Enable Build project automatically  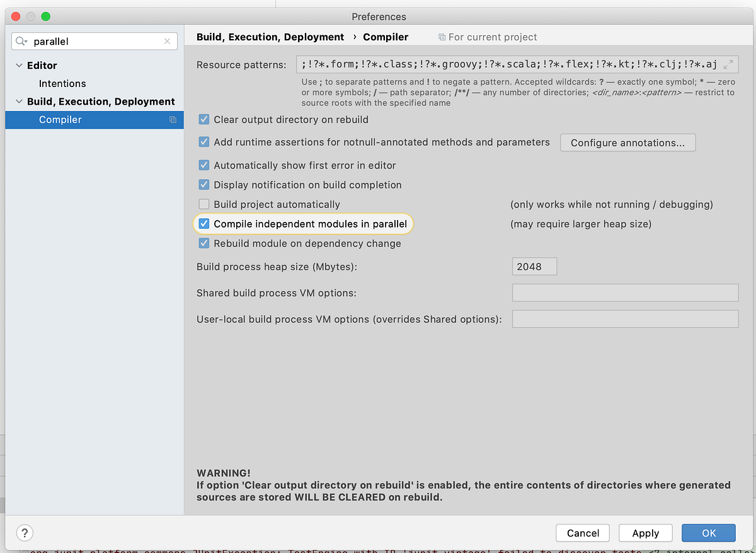[203, 204]
